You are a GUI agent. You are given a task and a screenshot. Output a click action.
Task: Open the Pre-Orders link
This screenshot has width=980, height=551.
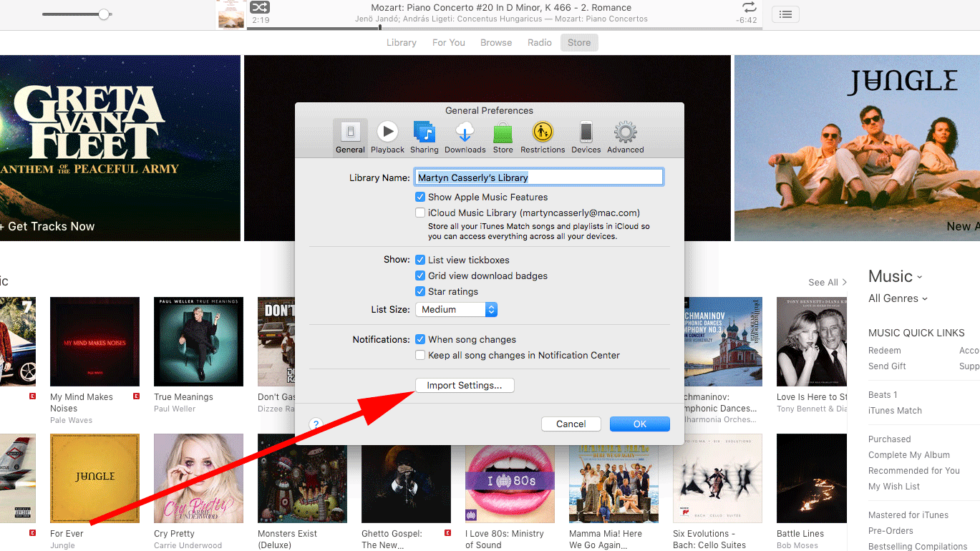(891, 531)
